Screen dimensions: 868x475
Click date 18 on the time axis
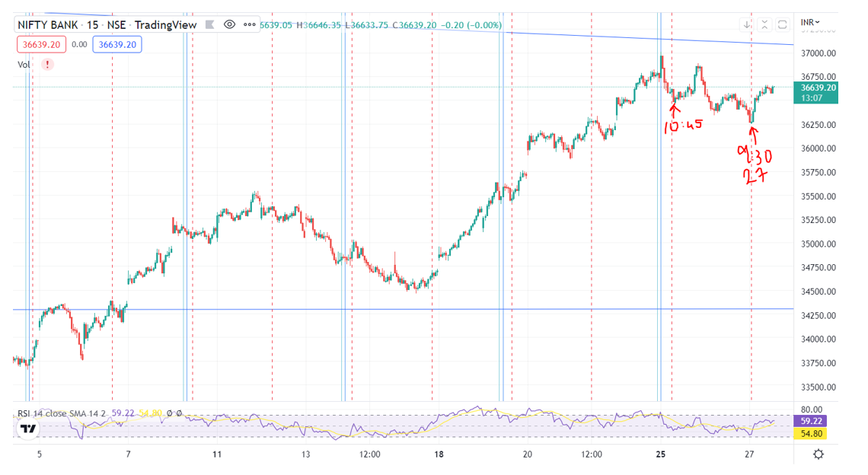(439, 454)
